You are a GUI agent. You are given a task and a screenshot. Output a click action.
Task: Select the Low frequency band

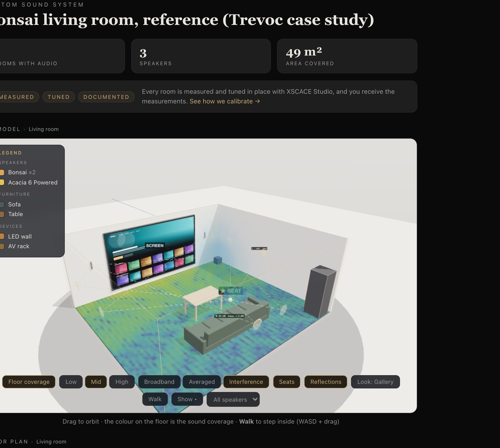pyautogui.click(x=71, y=382)
